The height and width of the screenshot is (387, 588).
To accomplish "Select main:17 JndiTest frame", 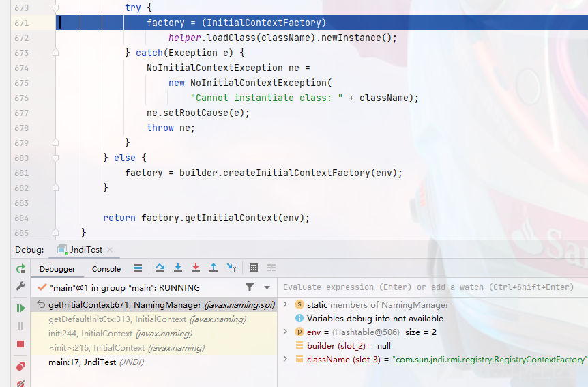I will click(154, 362).
